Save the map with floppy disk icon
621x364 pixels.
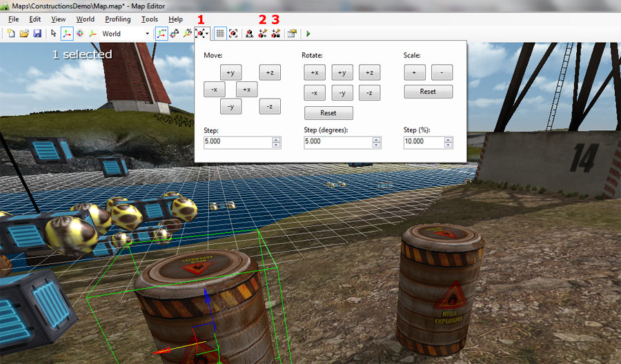click(x=37, y=34)
